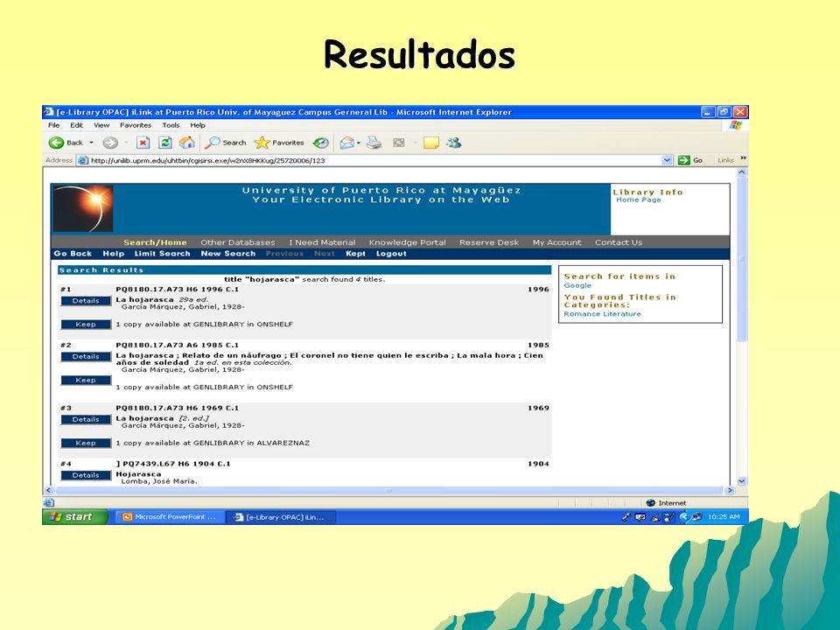
Task: Click the Windows Start button
Action: click(75, 517)
